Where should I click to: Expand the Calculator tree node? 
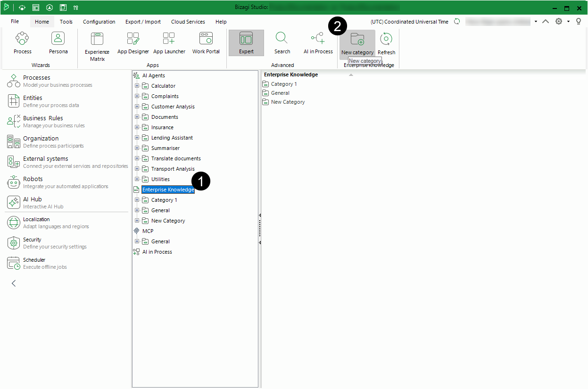click(x=137, y=86)
